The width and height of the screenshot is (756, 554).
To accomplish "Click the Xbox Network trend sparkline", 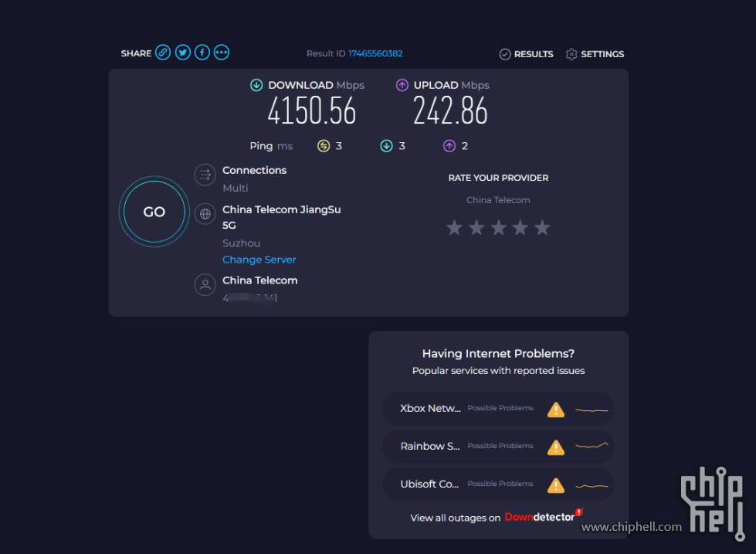I will (592, 410).
